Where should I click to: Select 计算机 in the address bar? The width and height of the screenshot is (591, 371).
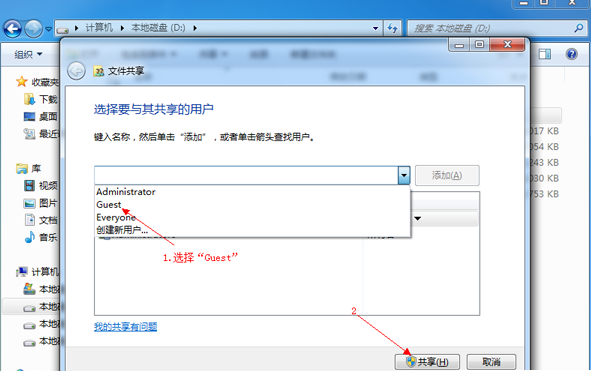point(99,28)
